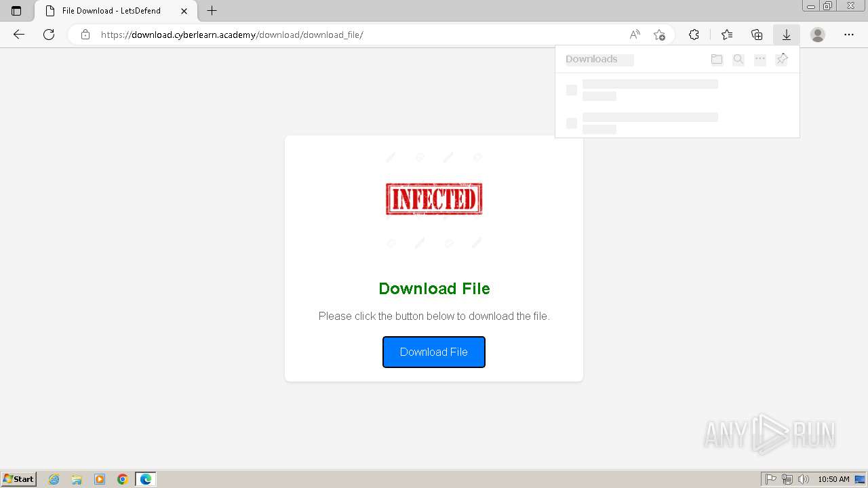Screen dimensions: 868x488
Task: Close the Edge browser window
Action: tap(852, 6)
